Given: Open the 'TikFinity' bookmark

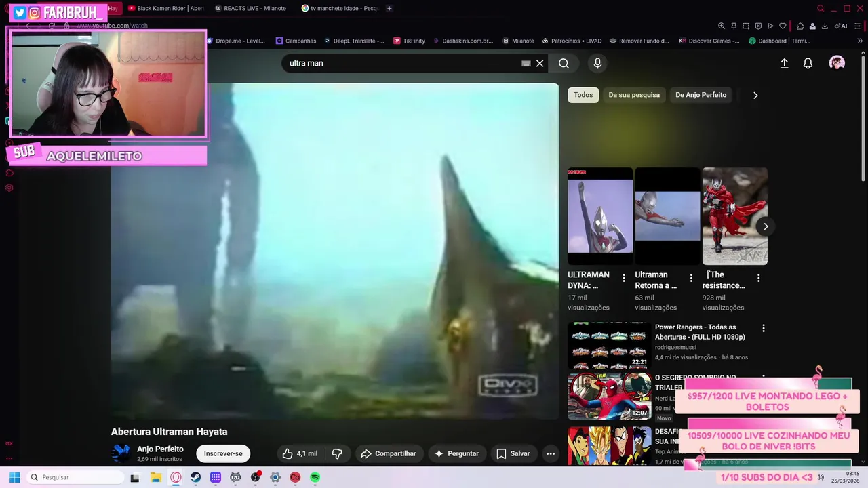Looking at the screenshot, I should point(409,41).
